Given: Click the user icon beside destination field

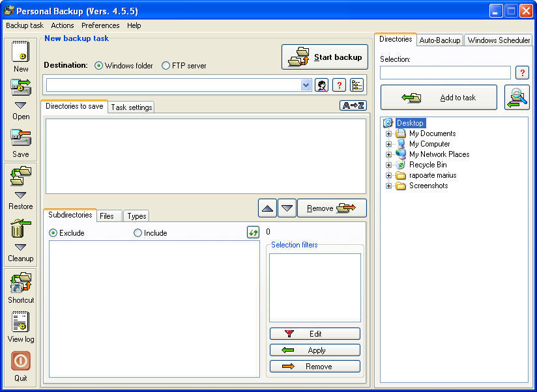Looking at the screenshot, I should (x=321, y=85).
